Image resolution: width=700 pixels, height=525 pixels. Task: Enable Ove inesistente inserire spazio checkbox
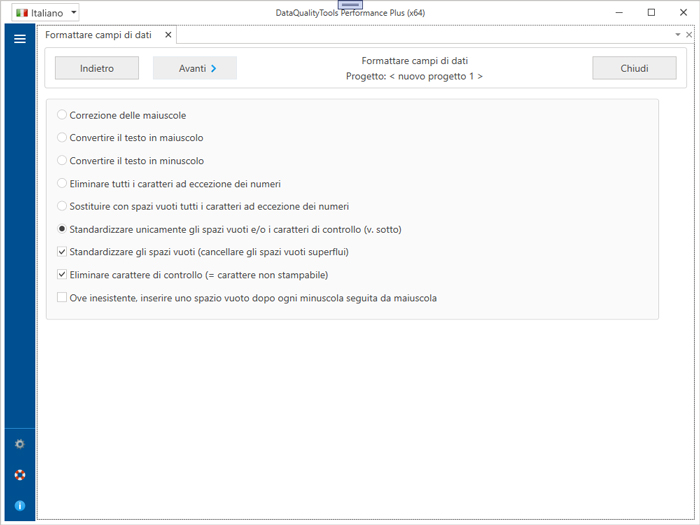coord(62,297)
